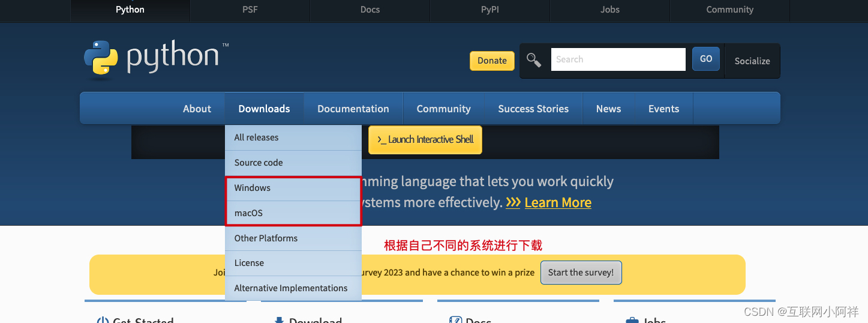
Task: Select Alternative Implementations menu entry
Action: tap(293, 288)
